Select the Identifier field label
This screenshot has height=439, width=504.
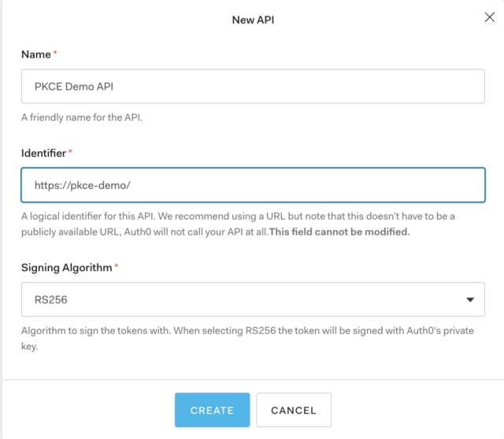44,153
